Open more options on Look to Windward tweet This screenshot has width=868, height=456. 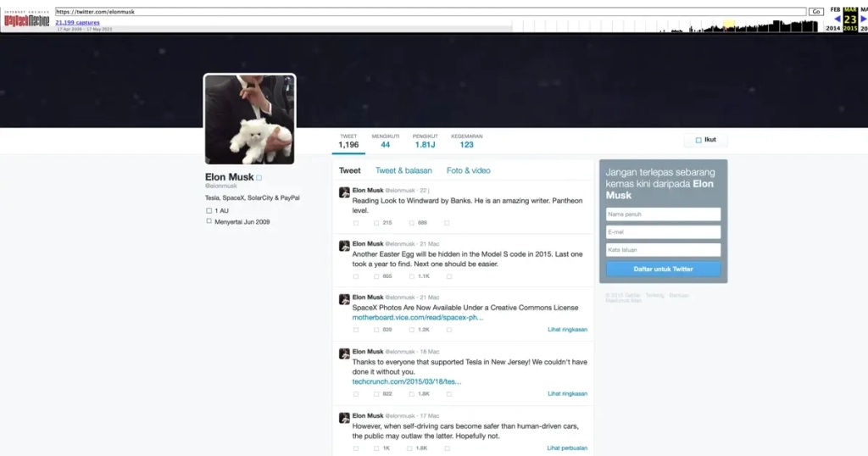click(447, 223)
